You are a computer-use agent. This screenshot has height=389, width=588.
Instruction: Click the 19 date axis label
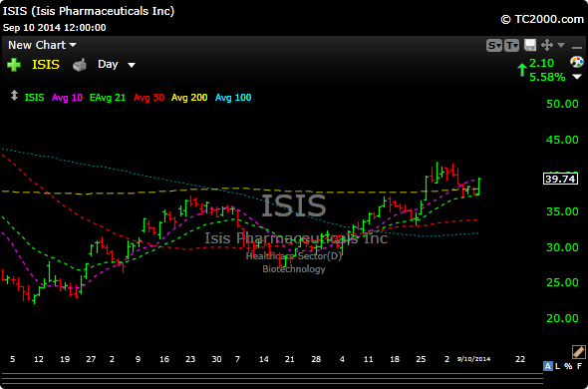point(65,359)
